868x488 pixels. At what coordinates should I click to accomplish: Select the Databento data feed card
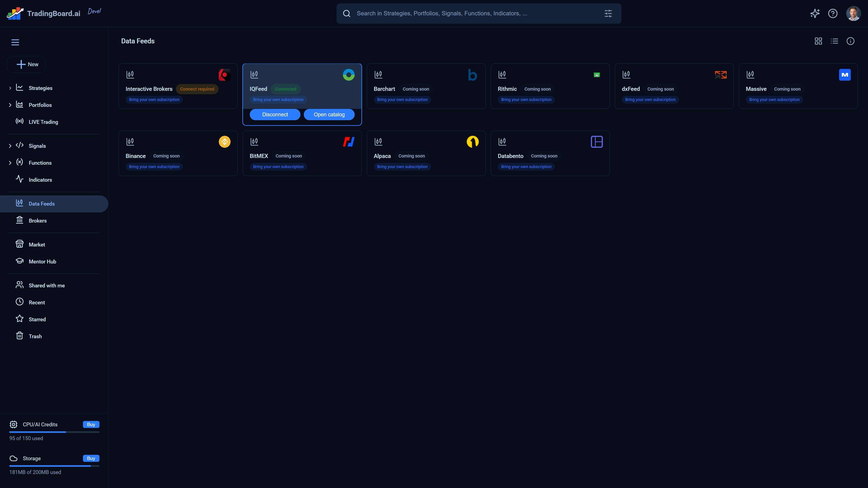point(550,153)
